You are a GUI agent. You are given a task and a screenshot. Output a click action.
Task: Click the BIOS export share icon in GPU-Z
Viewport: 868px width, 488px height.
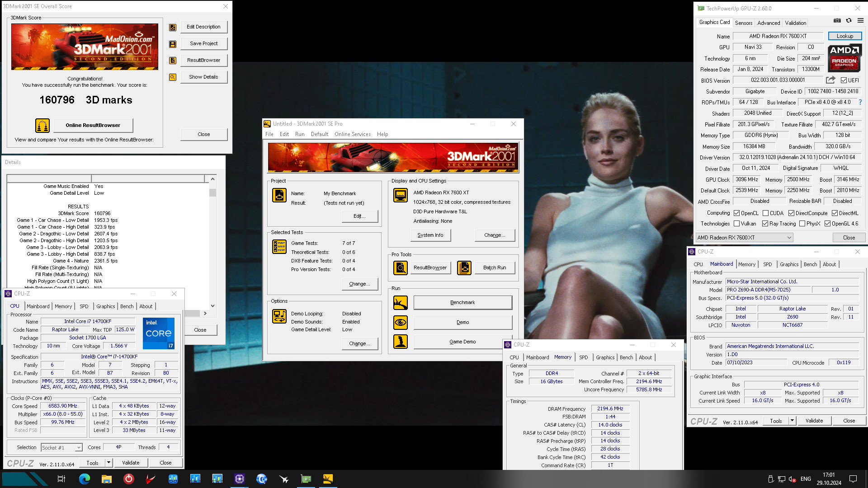coord(830,80)
